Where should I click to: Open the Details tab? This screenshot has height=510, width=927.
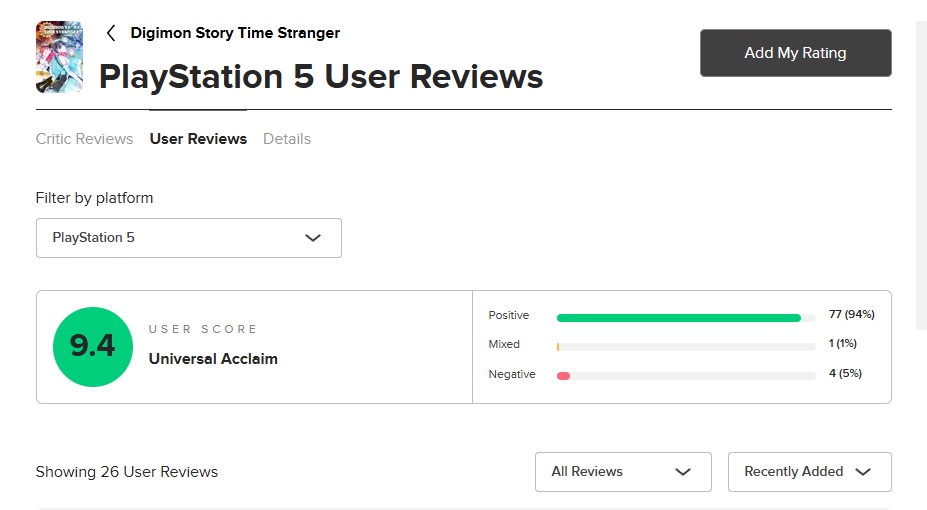pyautogui.click(x=287, y=139)
